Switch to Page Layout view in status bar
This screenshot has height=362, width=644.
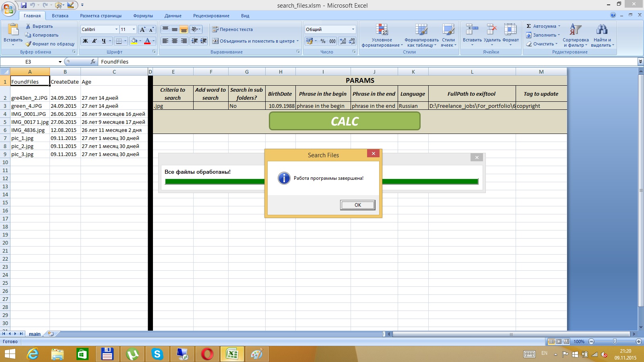click(559, 341)
